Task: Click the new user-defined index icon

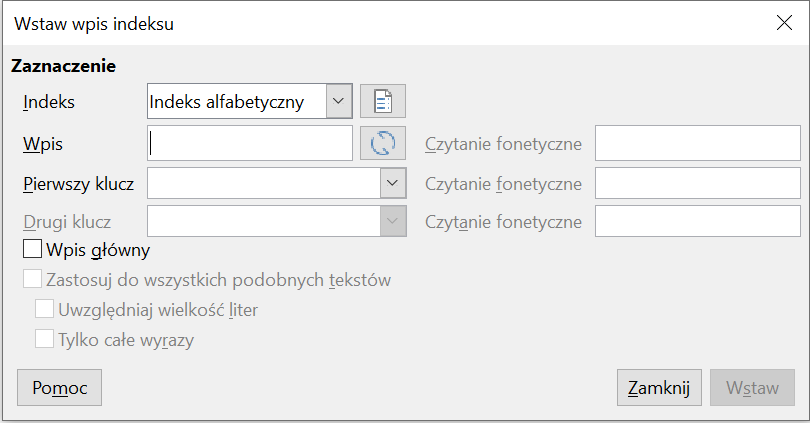Action: tap(383, 101)
